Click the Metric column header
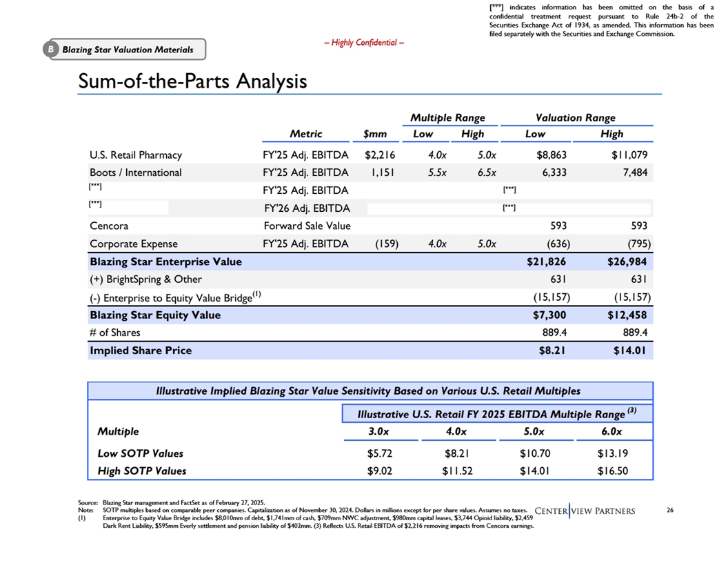 (x=305, y=134)
